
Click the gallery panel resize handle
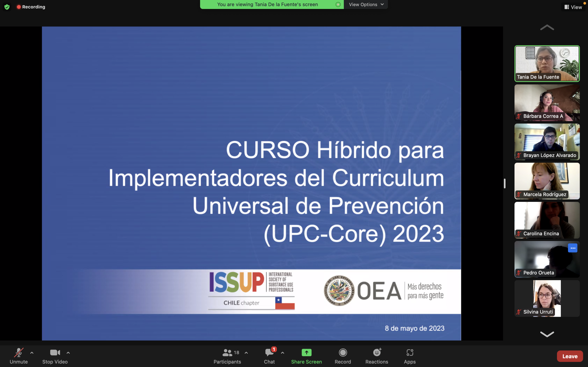(505, 183)
